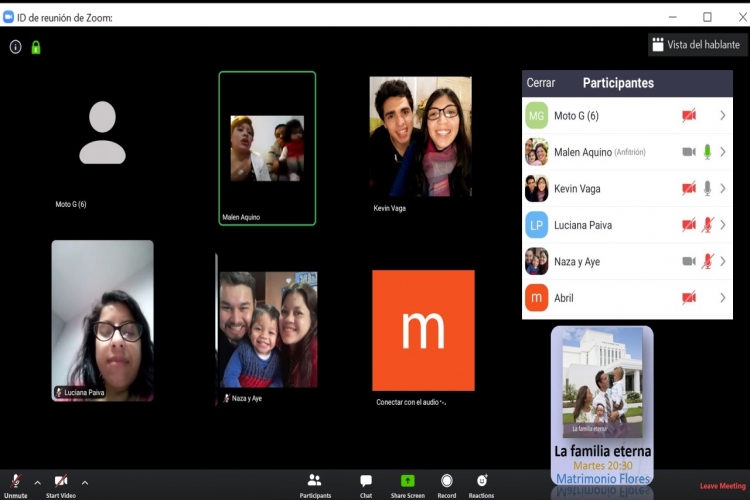Toggle Start Video camera
This screenshot has width=750, height=500.
tap(61, 486)
